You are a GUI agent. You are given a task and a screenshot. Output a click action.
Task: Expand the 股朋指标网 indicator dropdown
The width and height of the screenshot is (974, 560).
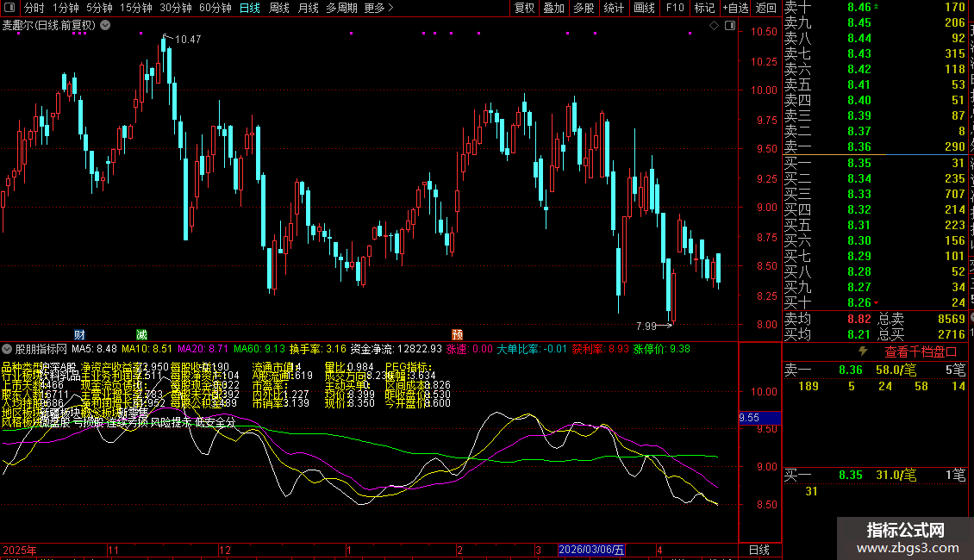point(7,349)
